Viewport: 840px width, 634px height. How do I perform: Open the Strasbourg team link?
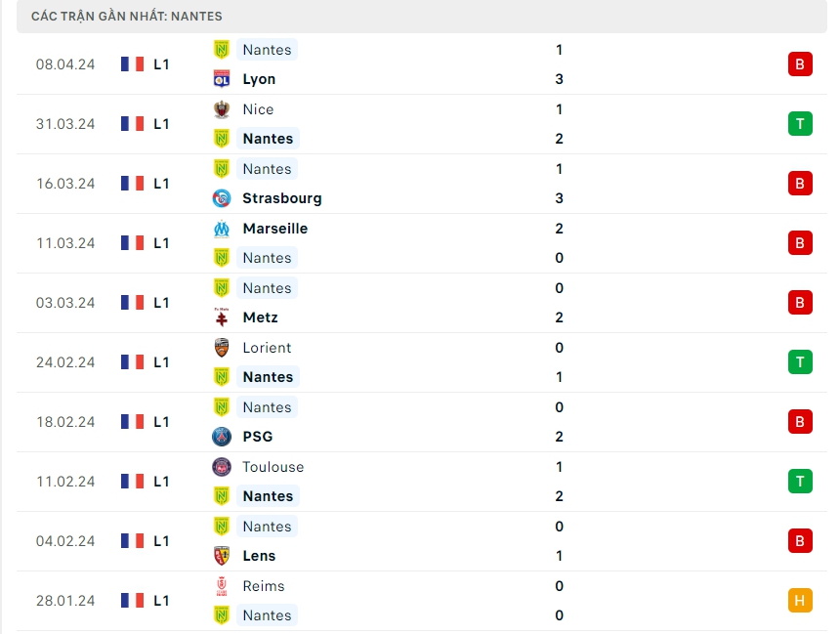pyautogui.click(x=281, y=198)
